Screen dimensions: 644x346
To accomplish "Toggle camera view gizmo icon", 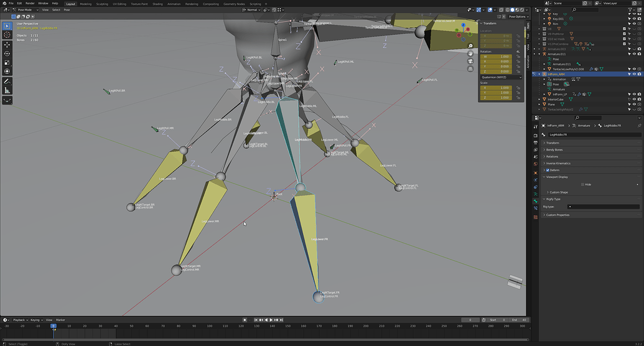I will [x=470, y=61].
